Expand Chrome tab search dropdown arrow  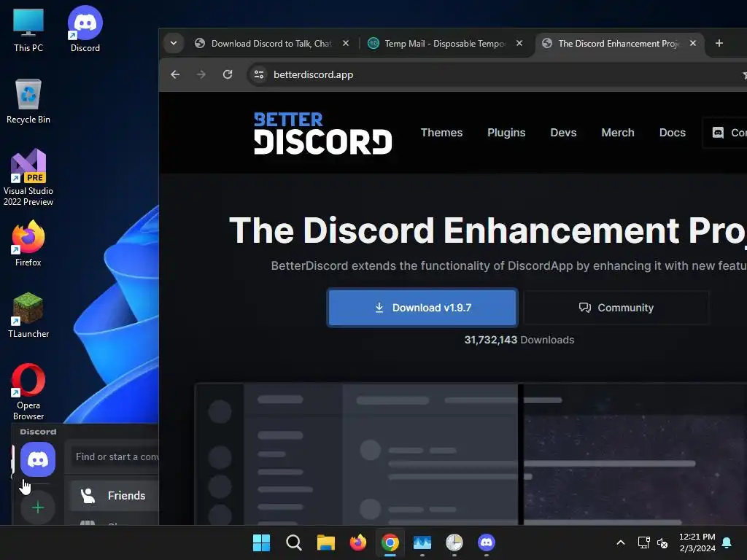pyautogui.click(x=174, y=43)
